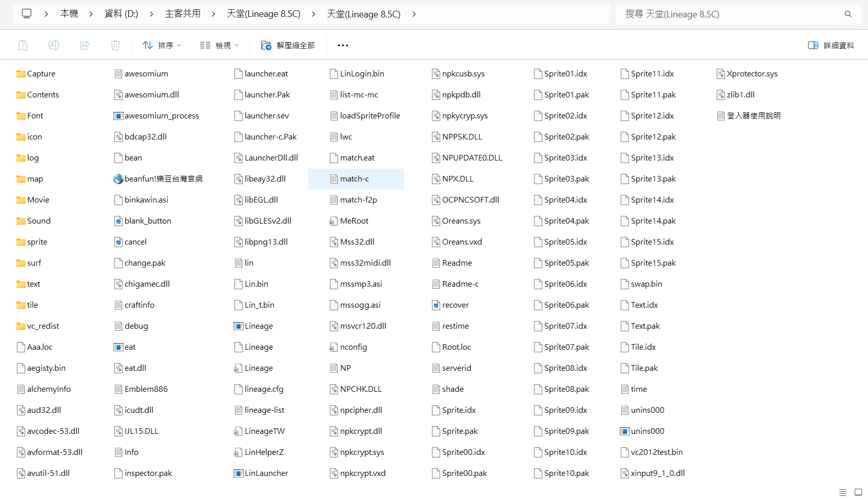
Task: Click the cancel image file icon
Action: pos(119,242)
